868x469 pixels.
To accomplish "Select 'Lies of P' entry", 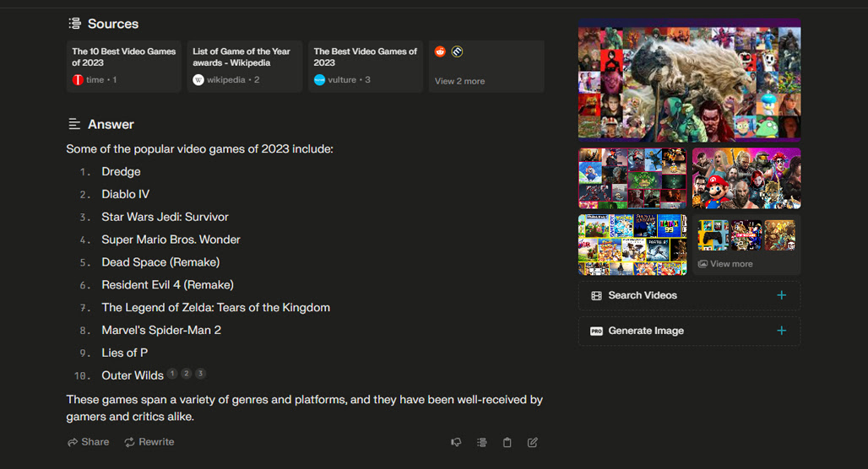I will point(125,353).
